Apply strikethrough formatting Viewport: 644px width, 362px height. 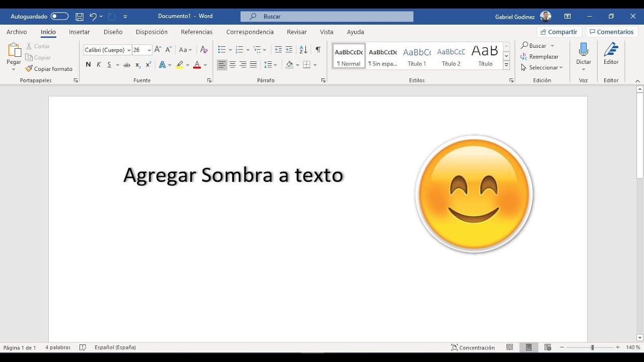point(127,65)
